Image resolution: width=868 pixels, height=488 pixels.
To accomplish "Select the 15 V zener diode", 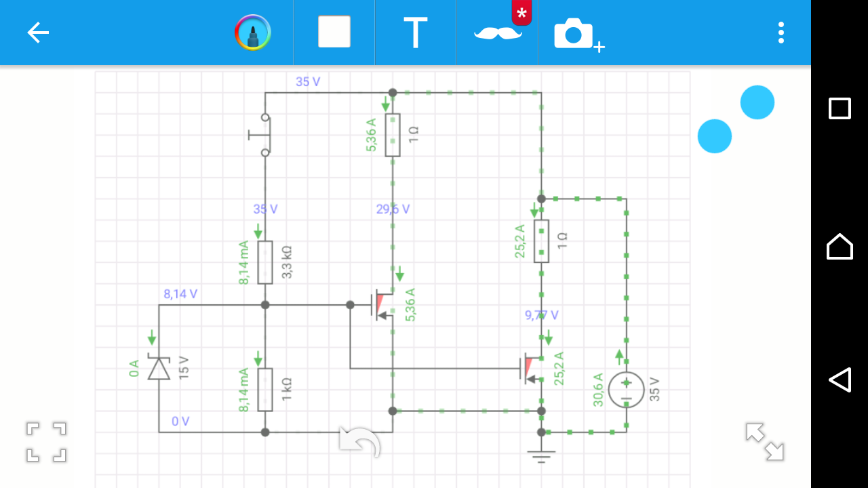I will (159, 368).
